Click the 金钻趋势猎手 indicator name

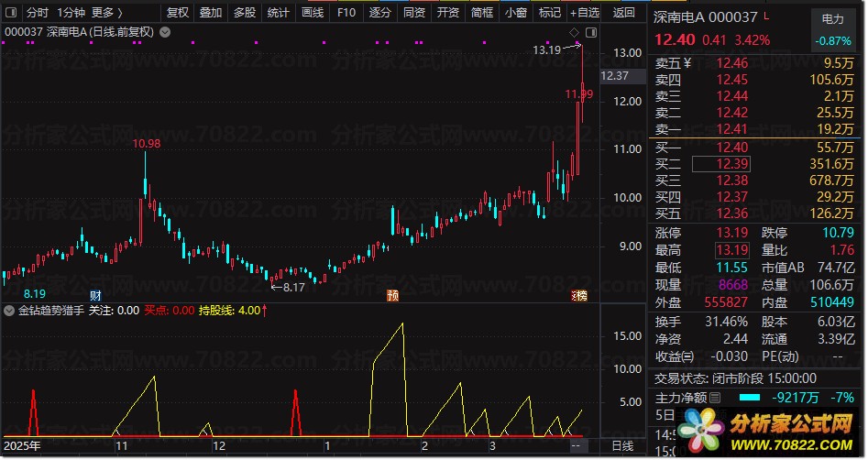[x=51, y=311]
